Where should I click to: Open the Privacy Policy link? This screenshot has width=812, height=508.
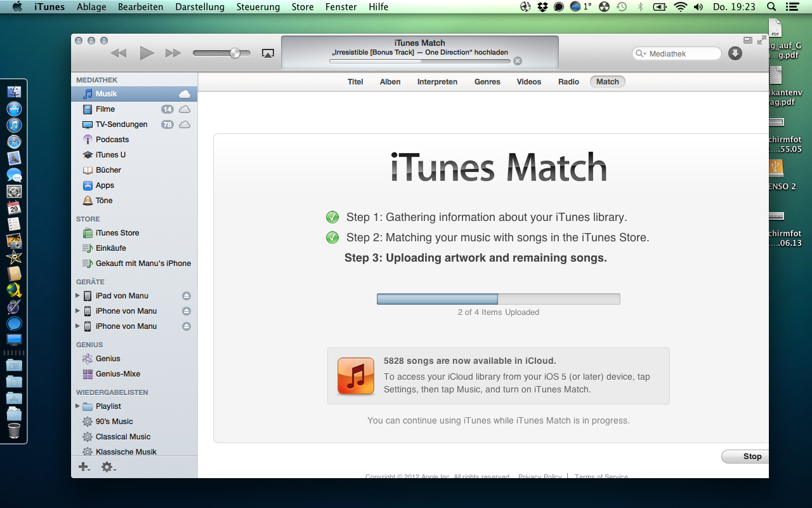pos(539,476)
